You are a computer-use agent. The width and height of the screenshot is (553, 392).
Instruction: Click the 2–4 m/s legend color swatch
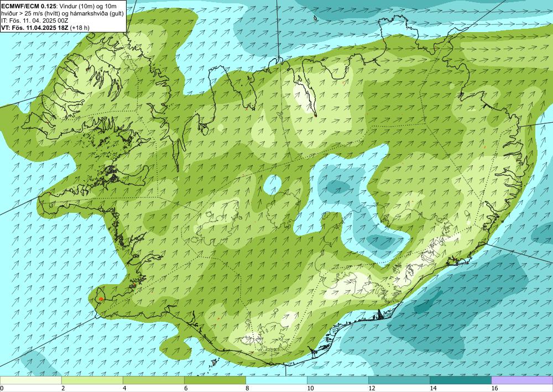point(92,380)
